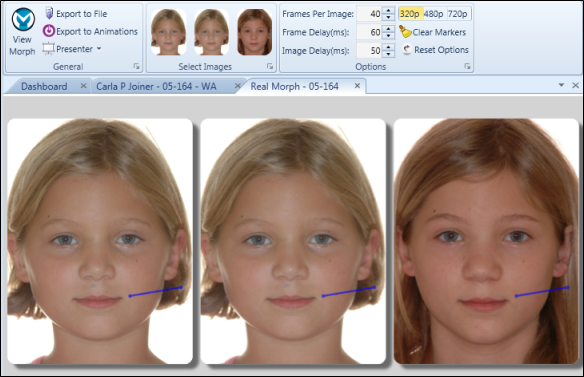Click Export to File icon
Screen dimensions: 584x377
click(49, 13)
